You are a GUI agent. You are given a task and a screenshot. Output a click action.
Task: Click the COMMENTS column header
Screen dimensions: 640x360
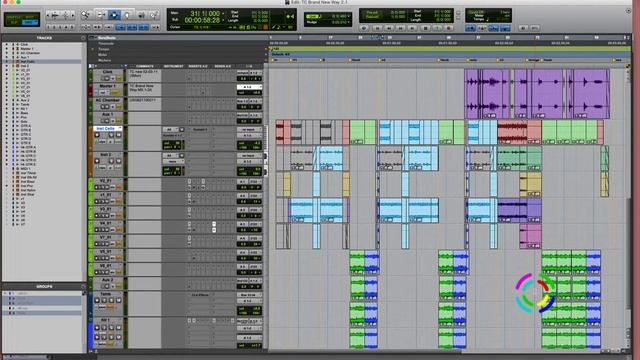point(144,66)
